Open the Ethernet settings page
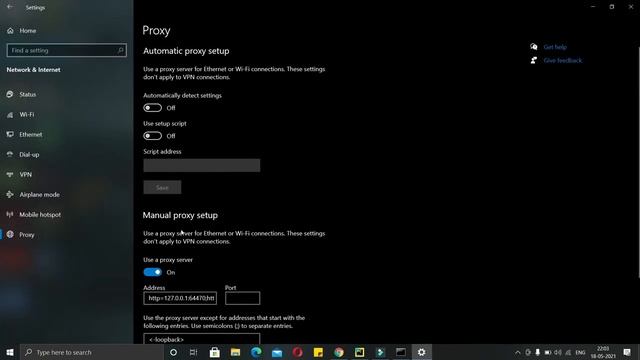640x360 pixels. pos(31,135)
